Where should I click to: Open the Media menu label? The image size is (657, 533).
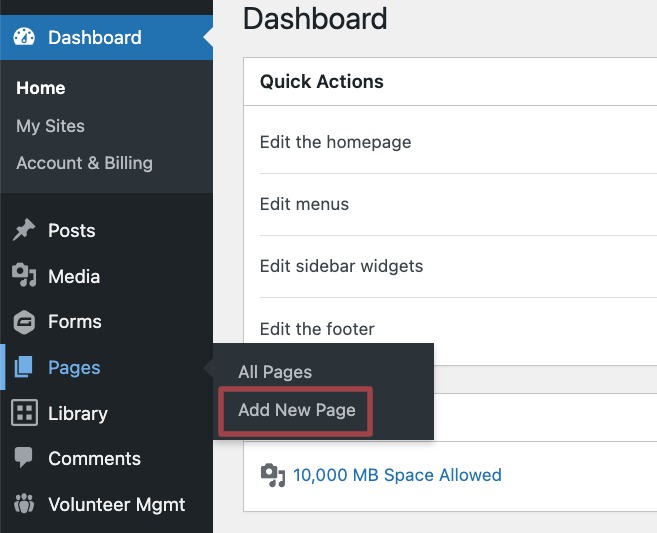point(74,277)
